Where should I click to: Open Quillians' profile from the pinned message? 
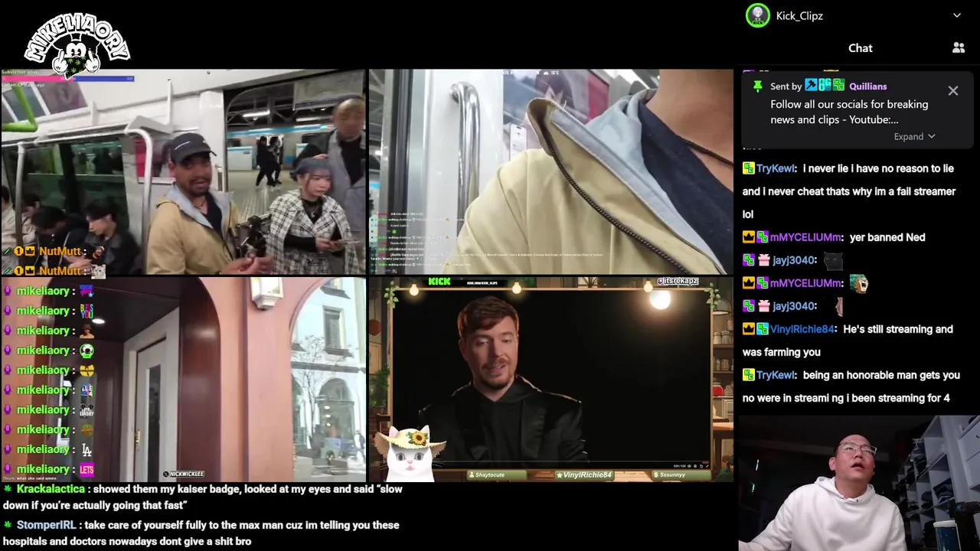[867, 86]
